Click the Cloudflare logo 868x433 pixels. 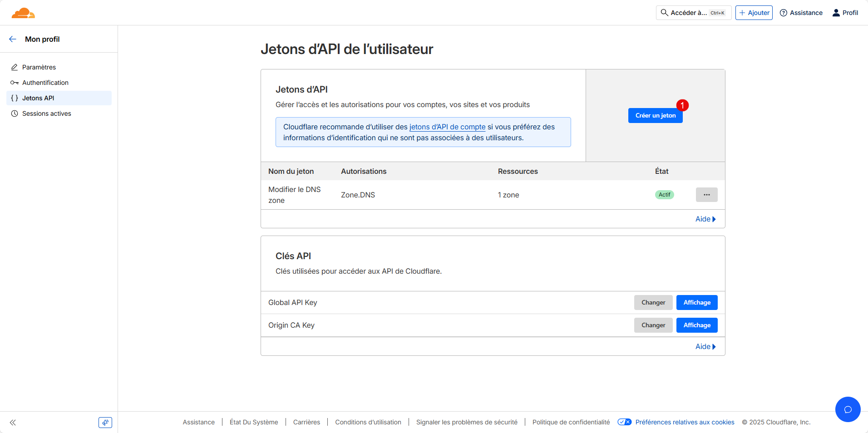pos(23,13)
